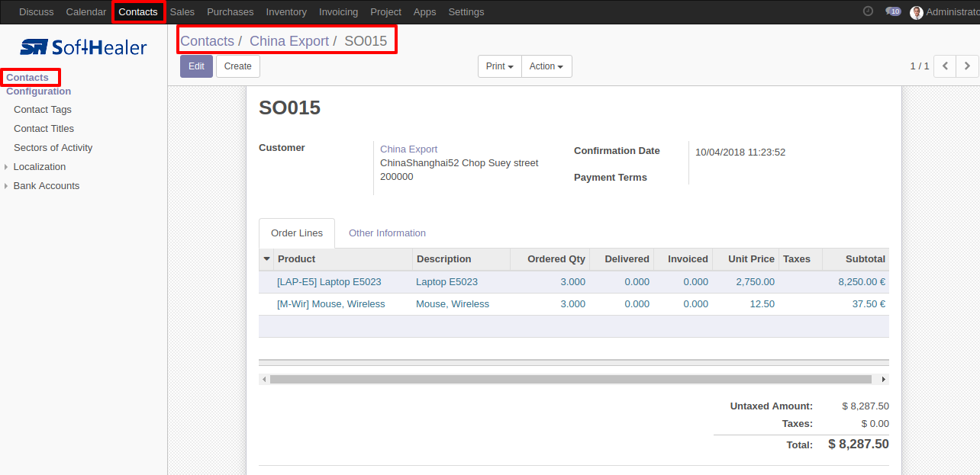Click the 8,250.00 € subtotal cell
This screenshot has height=475, width=980.
tap(862, 282)
